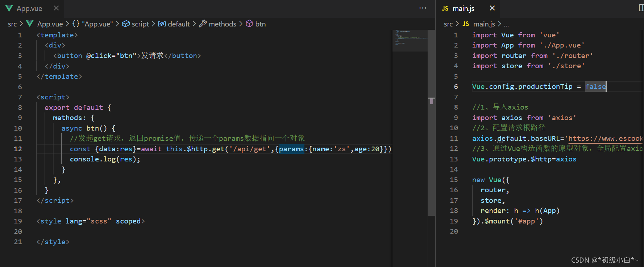Click "import store from './store'" line

click(528, 66)
